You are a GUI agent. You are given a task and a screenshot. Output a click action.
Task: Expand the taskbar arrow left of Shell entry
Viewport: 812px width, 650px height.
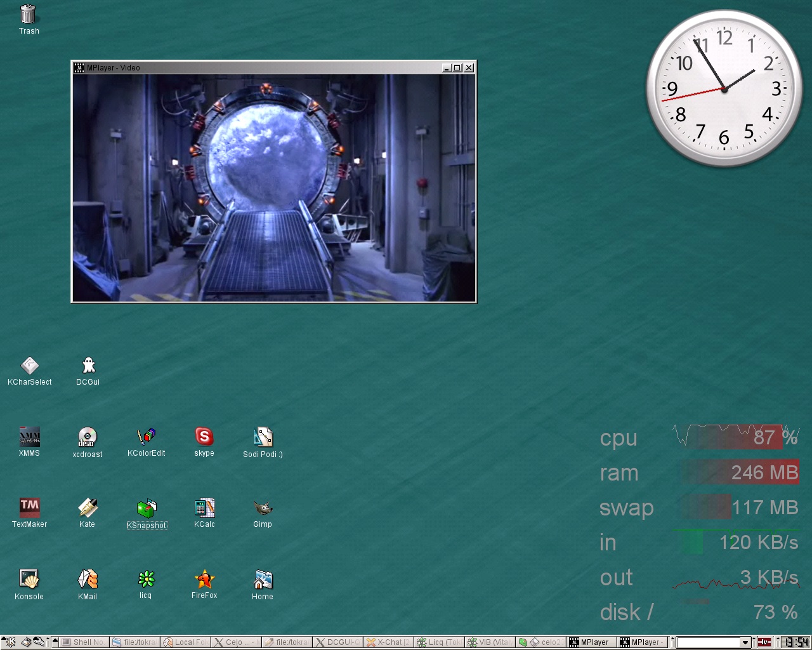[55, 642]
